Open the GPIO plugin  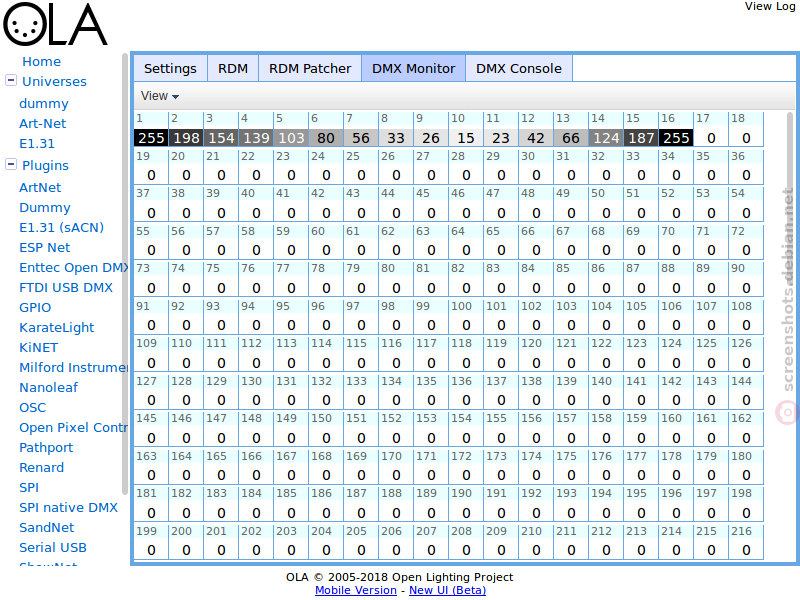35,308
